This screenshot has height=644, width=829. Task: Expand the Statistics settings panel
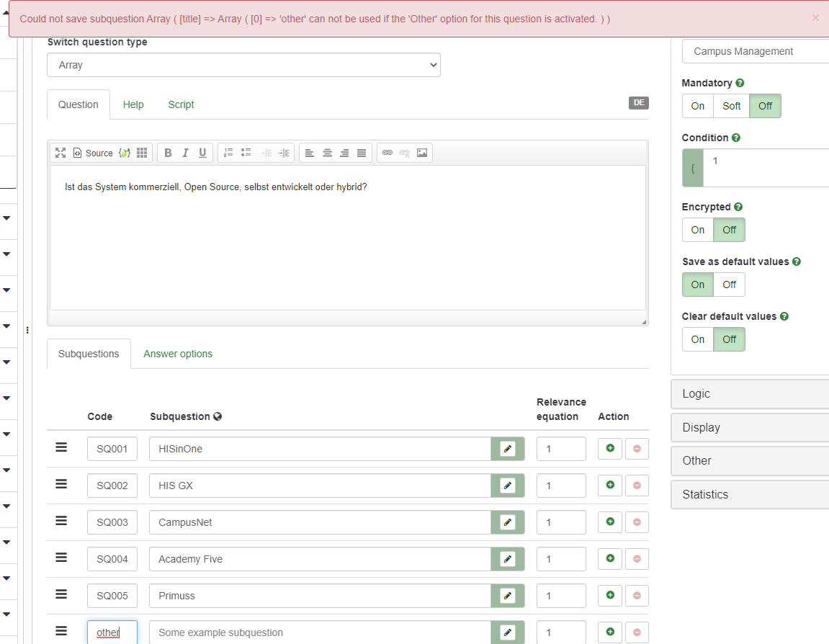(x=749, y=494)
